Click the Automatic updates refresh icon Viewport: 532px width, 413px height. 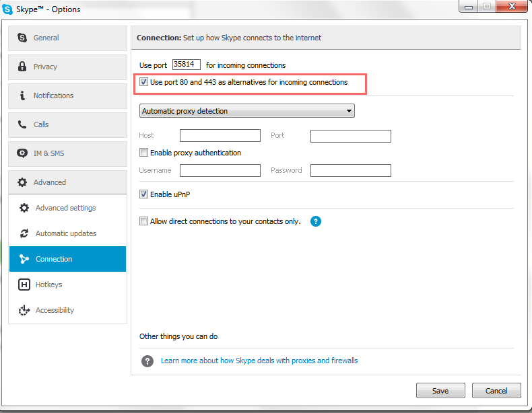click(24, 233)
